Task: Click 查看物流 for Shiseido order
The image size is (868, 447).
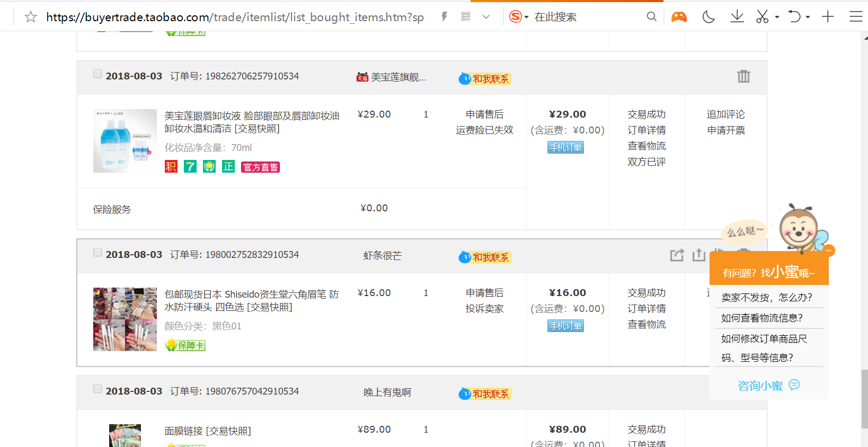Action: (x=646, y=325)
